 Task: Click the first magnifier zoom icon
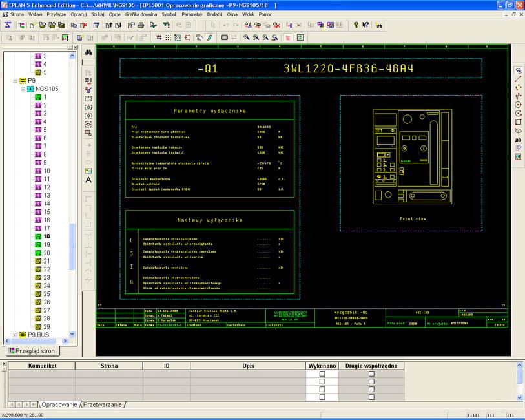coord(247,37)
